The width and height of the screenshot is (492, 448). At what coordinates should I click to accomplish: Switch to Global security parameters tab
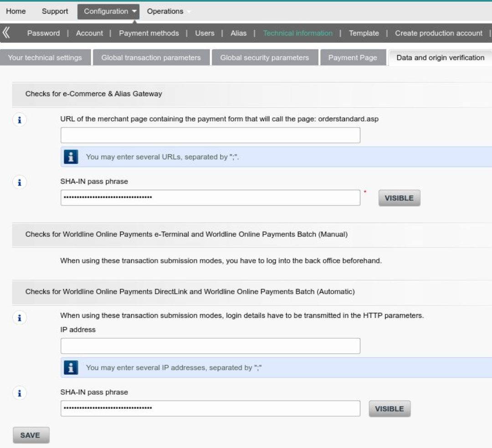(x=264, y=58)
